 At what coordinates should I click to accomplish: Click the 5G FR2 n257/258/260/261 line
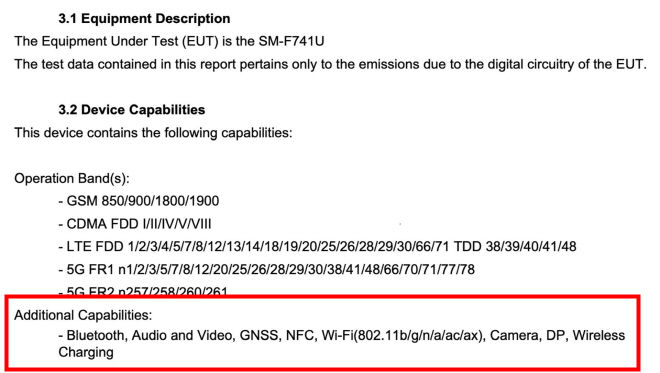[143, 291]
